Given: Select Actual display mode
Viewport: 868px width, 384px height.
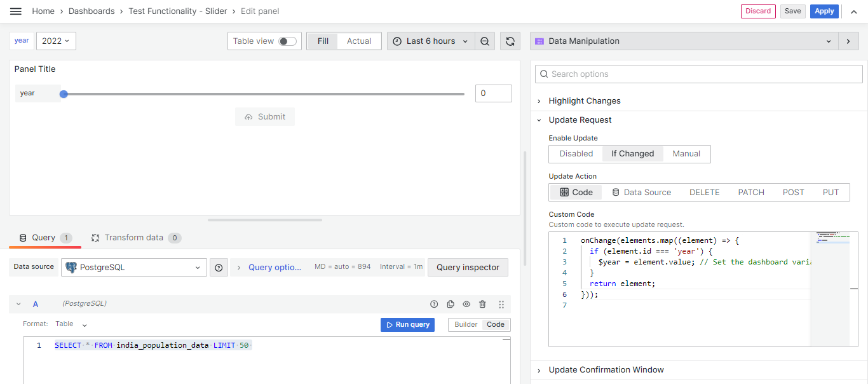Looking at the screenshot, I should [359, 41].
